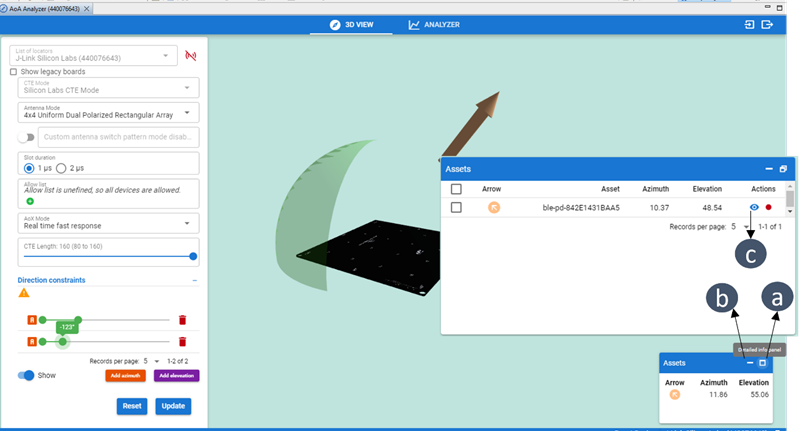This screenshot has width=800, height=431.
Task: Click the Update button
Action: (x=173, y=406)
